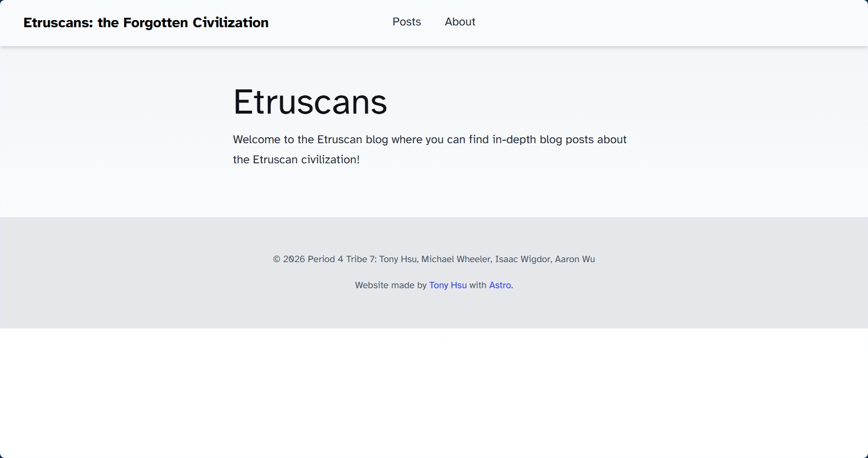
Task: Click 'Tony Hsu' in the copyright line
Action: point(397,259)
